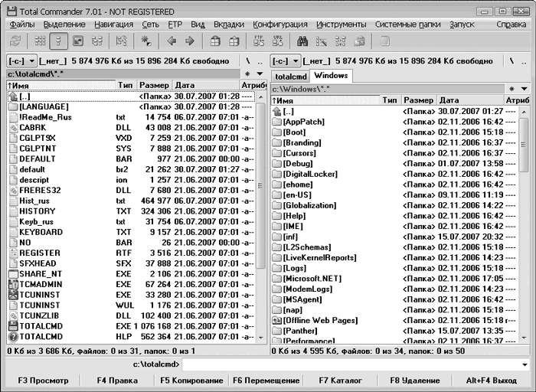The width and height of the screenshot is (536, 392).
Task: Open right panel directory history arrow
Action: coord(524,89)
